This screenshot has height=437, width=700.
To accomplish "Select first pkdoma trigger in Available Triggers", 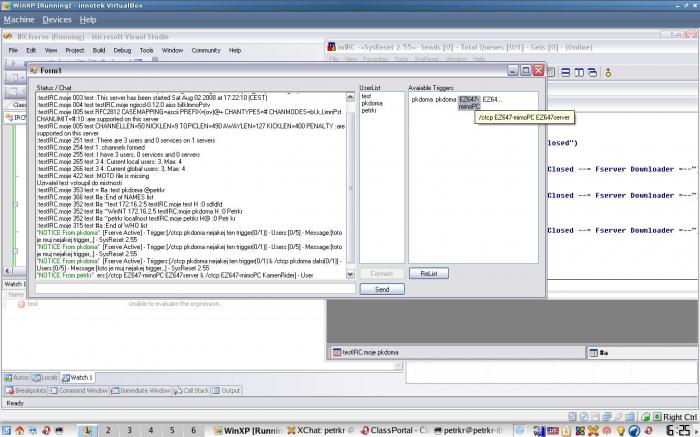I will click(422, 100).
